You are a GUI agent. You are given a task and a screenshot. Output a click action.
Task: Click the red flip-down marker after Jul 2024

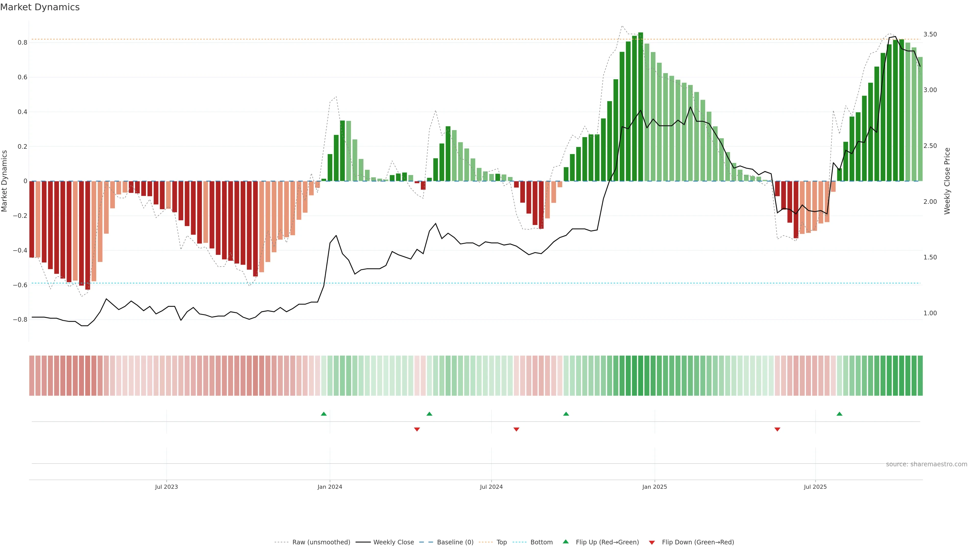coord(516,429)
